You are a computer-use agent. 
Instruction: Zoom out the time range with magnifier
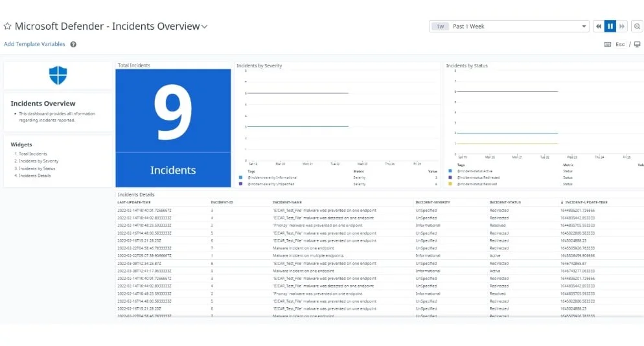[637, 27]
